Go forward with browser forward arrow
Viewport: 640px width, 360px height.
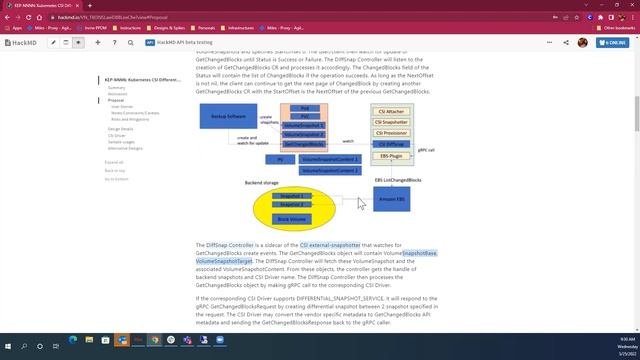coord(18,18)
